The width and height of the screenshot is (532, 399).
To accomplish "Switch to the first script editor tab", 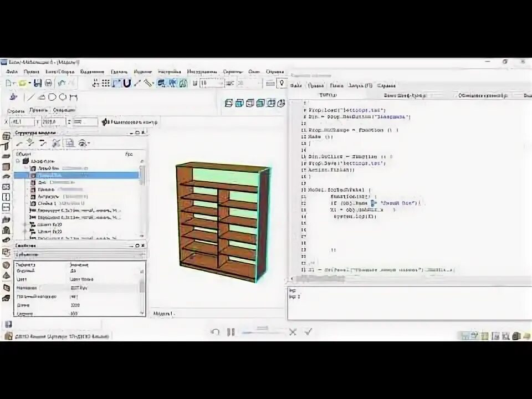I will pyautogui.click(x=328, y=95).
